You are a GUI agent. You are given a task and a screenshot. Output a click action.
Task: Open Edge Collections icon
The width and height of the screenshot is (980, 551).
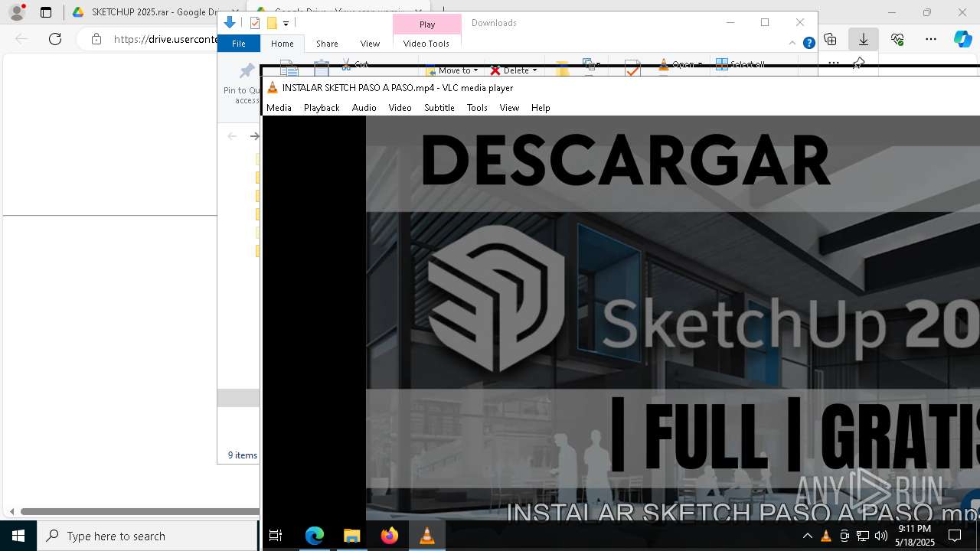coord(830,39)
